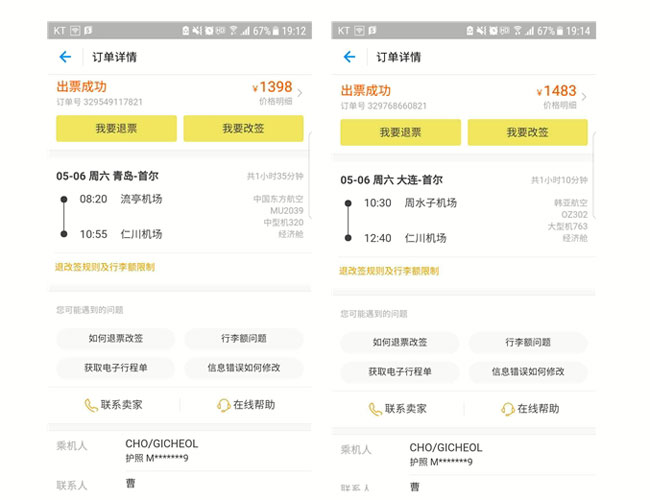Tap battery icon in the 19:12 status bar
Screen dimensions: 650x500
(x=276, y=31)
